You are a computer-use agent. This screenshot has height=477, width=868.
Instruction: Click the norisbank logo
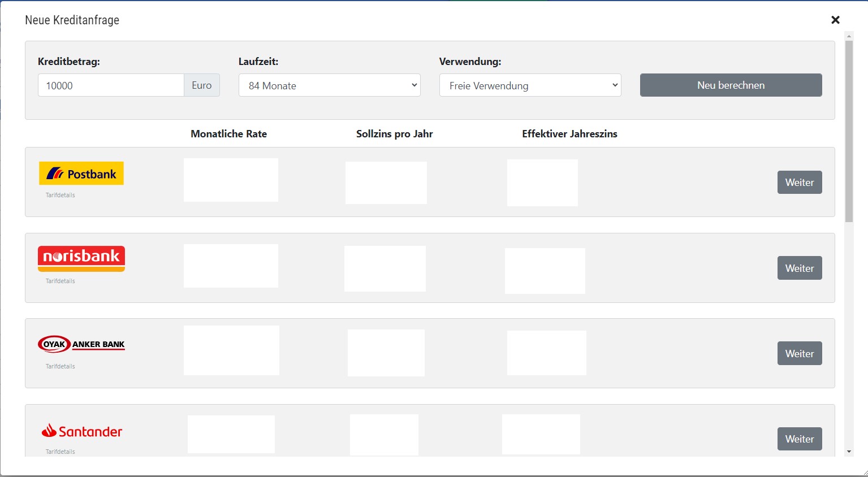(81, 259)
